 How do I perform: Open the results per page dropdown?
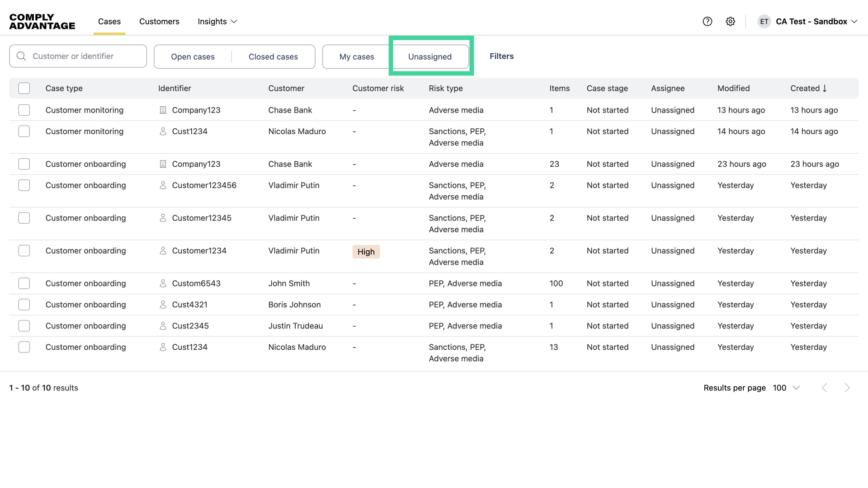point(786,388)
